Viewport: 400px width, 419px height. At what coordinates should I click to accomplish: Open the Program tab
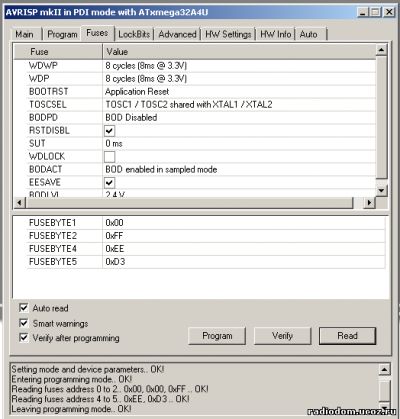coord(62,34)
